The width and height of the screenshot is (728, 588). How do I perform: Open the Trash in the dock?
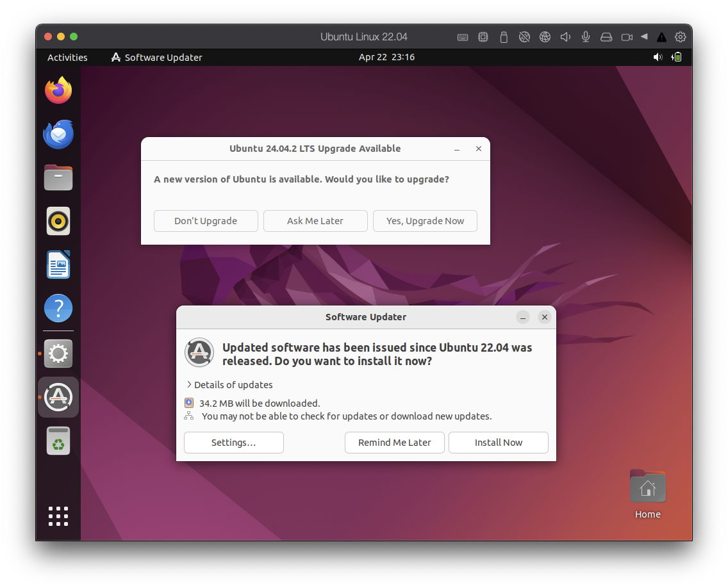pyautogui.click(x=58, y=441)
